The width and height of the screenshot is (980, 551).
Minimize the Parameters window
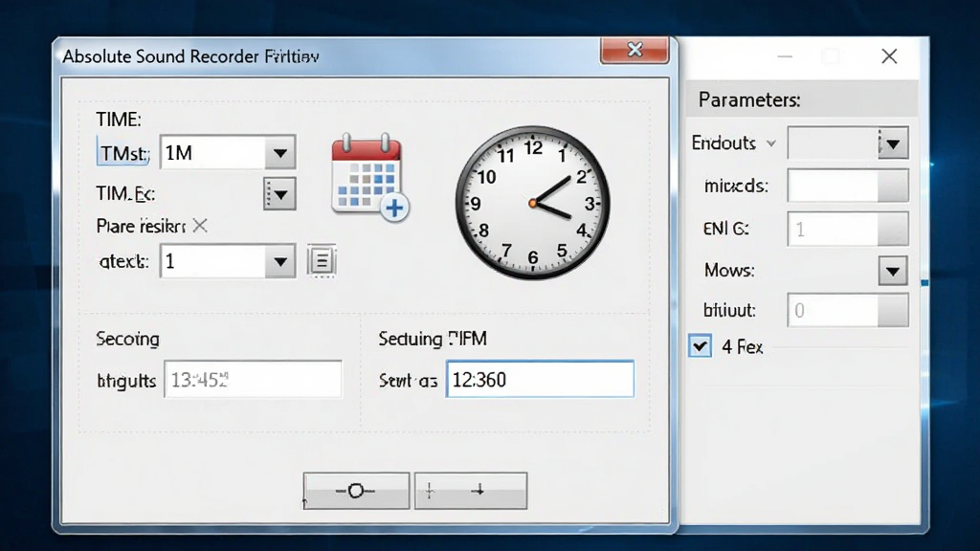click(785, 56)
